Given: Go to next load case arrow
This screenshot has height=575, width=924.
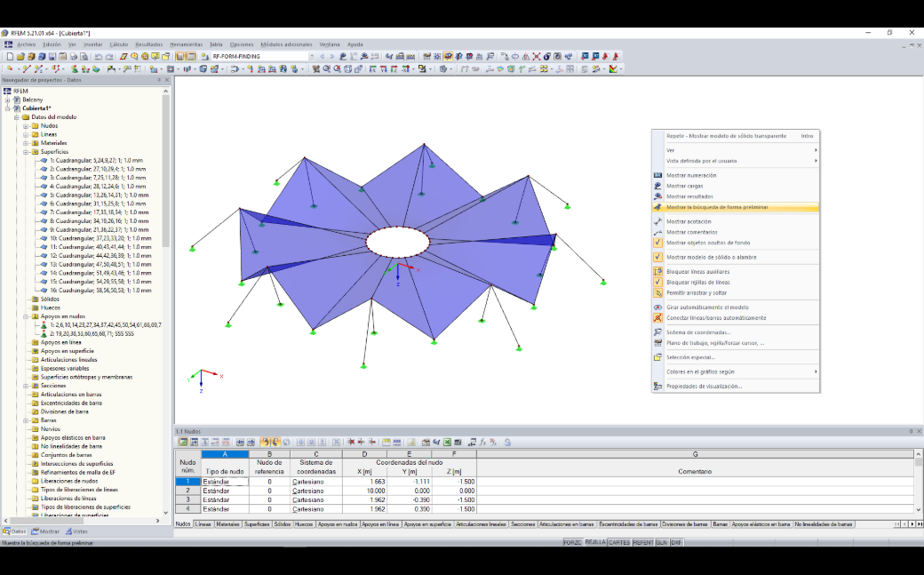Looking at the screenshot, I should point(331,57).
